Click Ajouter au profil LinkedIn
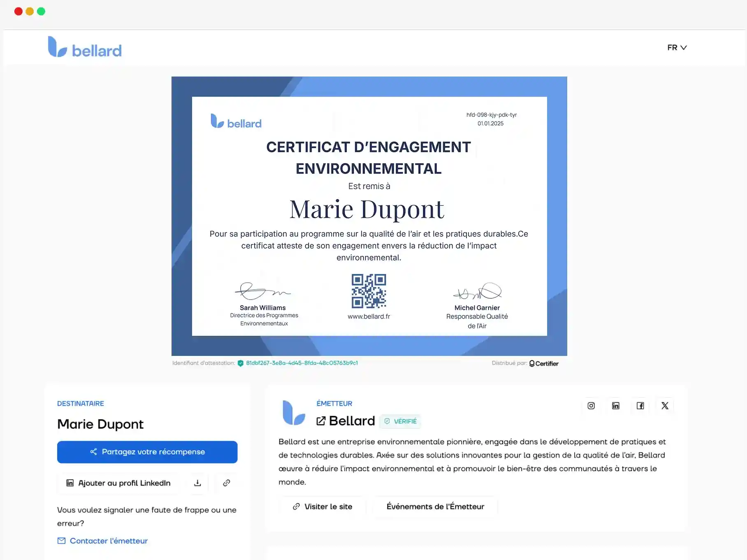Screen dimensions: 747x560 118,483
